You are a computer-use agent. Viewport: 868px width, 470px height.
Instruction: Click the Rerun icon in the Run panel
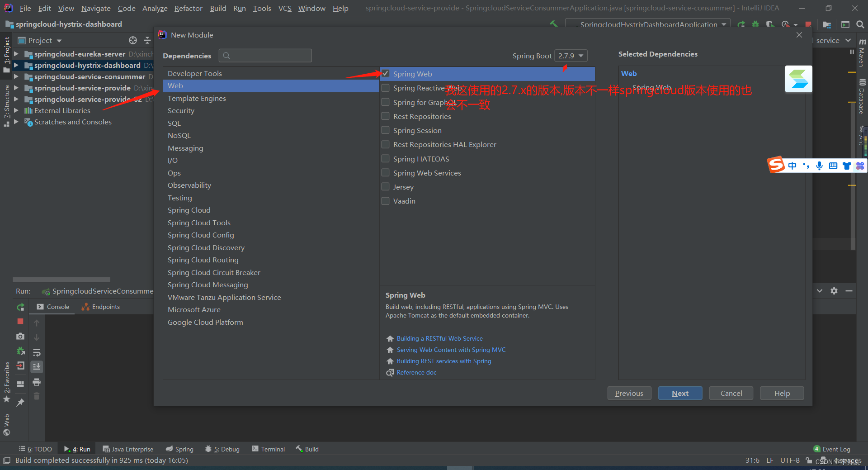[x=20, y=307]
